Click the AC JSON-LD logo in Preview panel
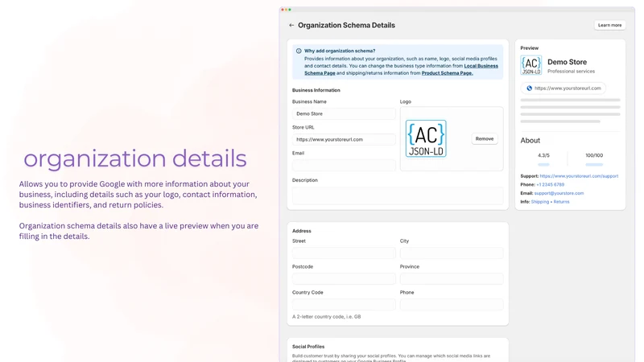The image size is (644, 362). [531, 65]
